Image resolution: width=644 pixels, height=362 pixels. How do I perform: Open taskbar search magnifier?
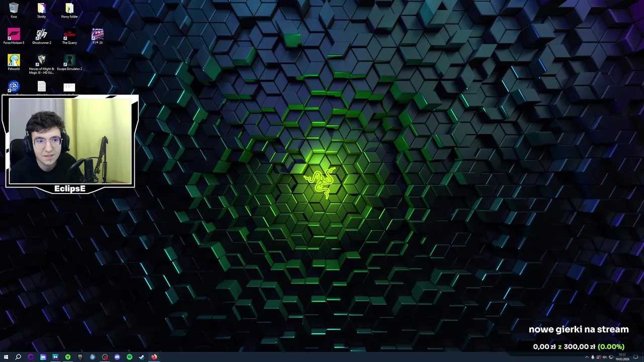coord(18,357)
